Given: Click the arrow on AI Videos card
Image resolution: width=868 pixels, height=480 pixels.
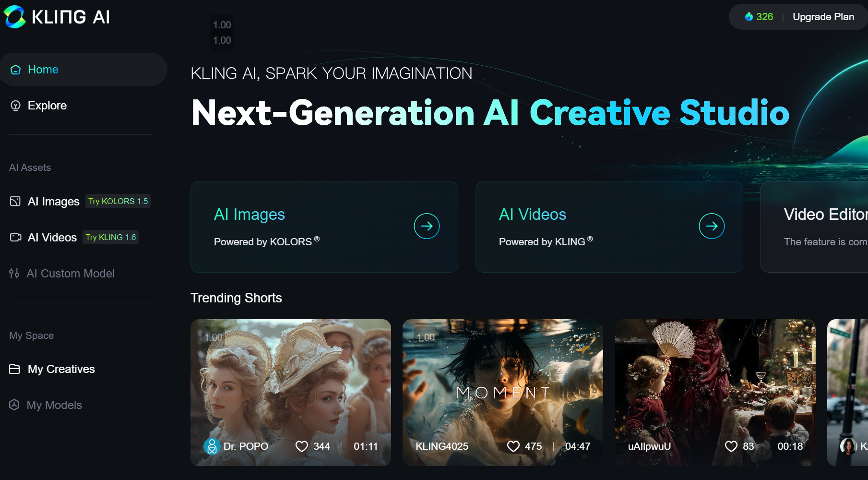Looking at the screenshot, I should click(x=712, y=226).
